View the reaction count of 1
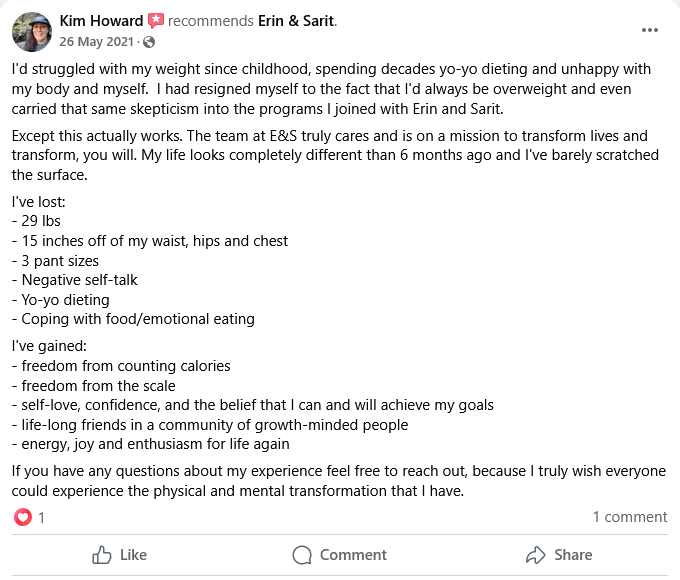The width and height of the screenshot is (680, 580). tap(41, 518)
